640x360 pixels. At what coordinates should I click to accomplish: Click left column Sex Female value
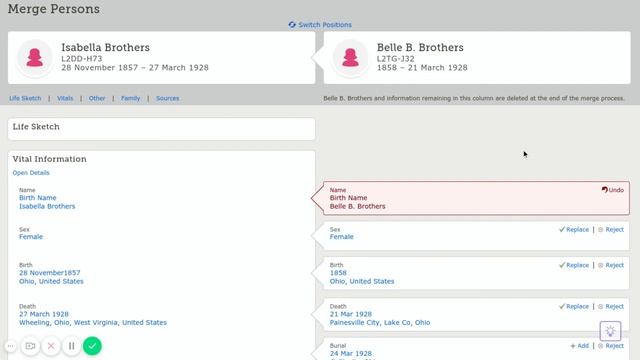click(x=31, y=237)
